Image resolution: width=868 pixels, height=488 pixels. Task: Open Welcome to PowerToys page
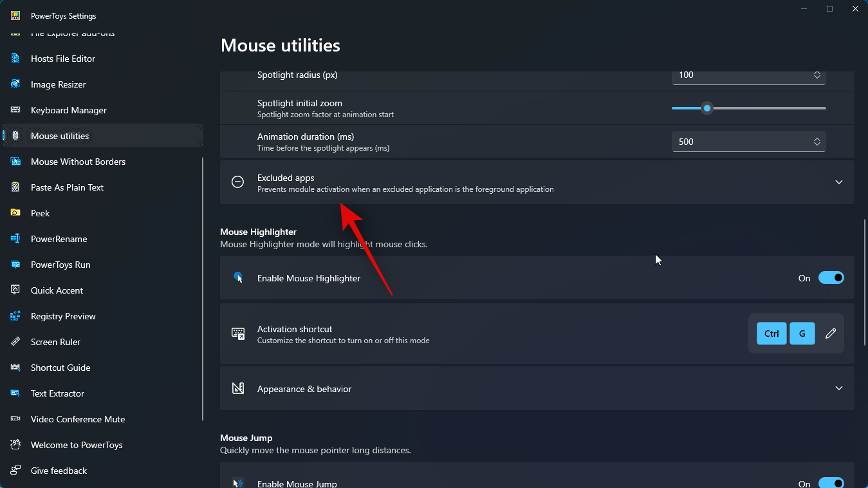point(103,445)
